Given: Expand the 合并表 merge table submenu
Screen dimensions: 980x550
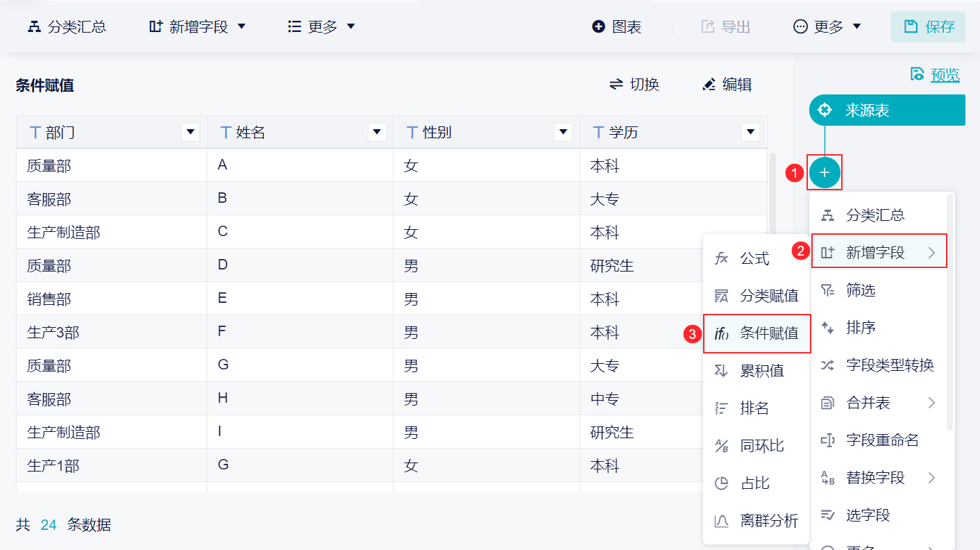Looking at the screenshot, I should [x=879, y=403].
